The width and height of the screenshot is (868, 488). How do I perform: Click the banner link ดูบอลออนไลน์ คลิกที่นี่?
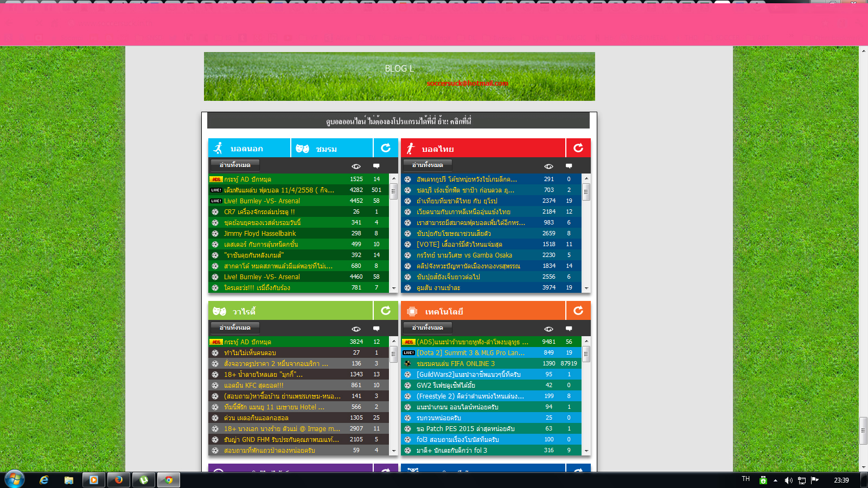398,121
